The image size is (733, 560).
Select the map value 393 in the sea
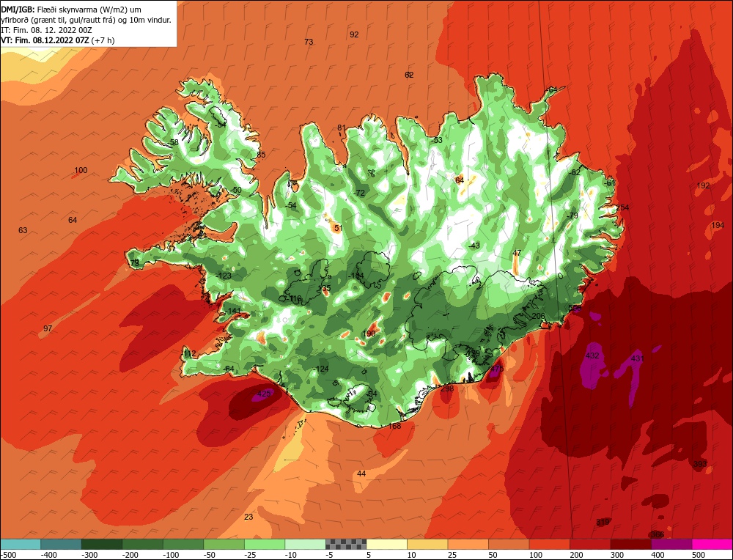[700, 464]
